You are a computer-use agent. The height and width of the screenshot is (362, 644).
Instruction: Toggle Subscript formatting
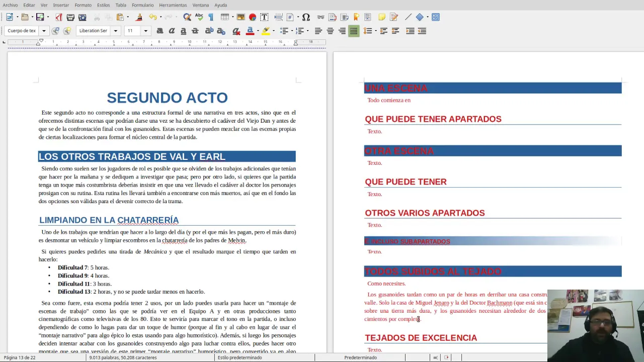tap(221, 31)
